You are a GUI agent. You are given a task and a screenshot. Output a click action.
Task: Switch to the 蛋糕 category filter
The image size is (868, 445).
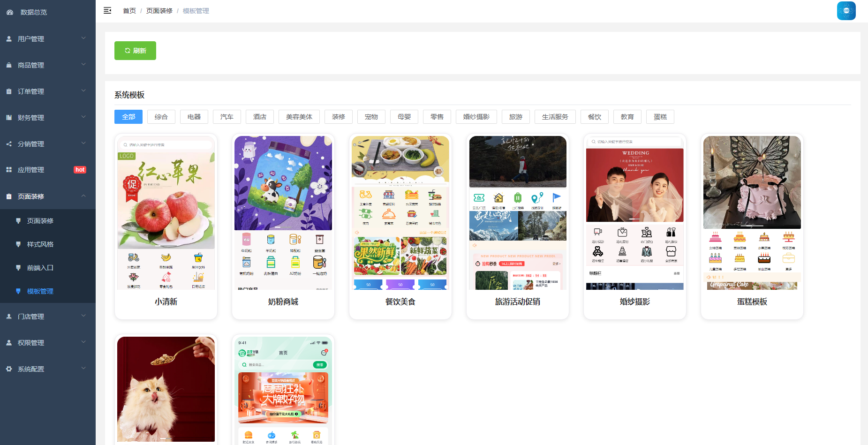click(x=660, y=117)
